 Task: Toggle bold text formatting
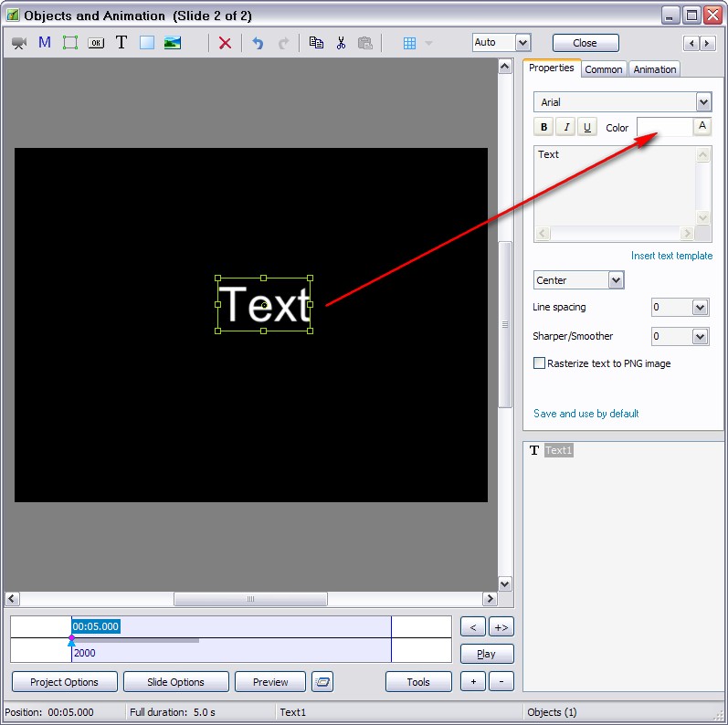tap(544, 128)
